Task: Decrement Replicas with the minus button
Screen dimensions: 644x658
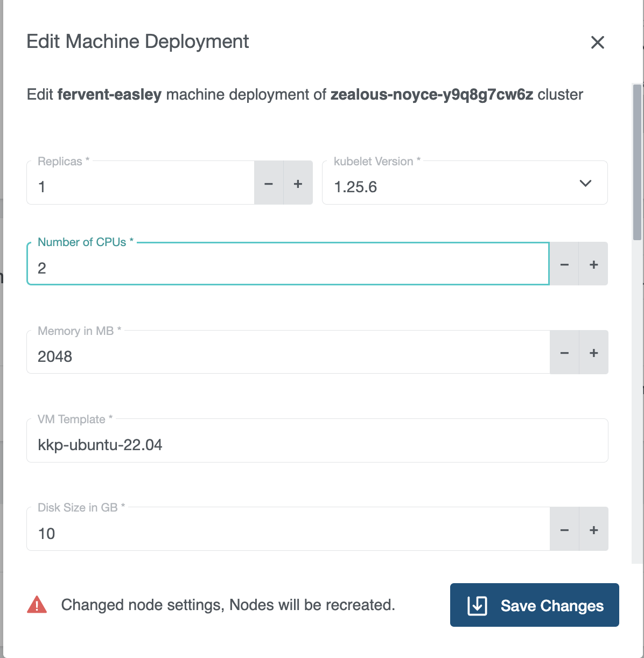Action: pyautogui.click(x=269, y=184)
